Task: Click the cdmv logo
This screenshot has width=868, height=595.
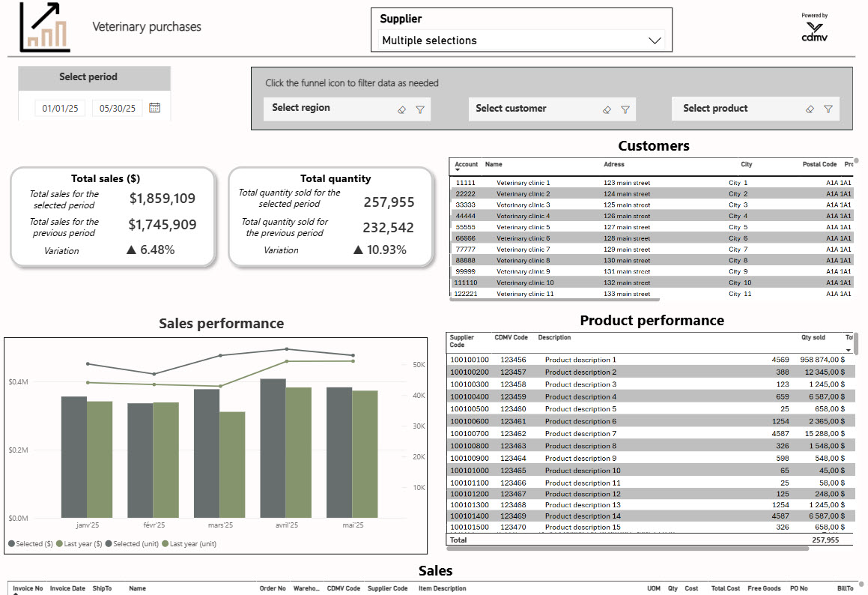Action: click(x=814, y=31)
